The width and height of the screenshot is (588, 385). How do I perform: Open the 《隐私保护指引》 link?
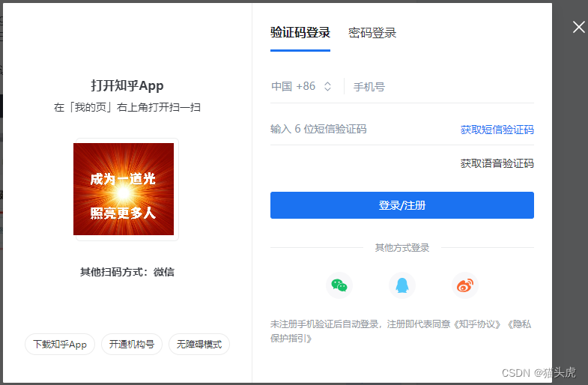coord(519,324)
